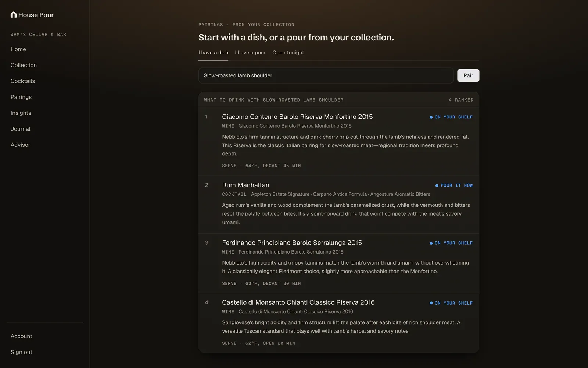
Task: Select the 'I have a dish' tab
Action: coord(213,53)
